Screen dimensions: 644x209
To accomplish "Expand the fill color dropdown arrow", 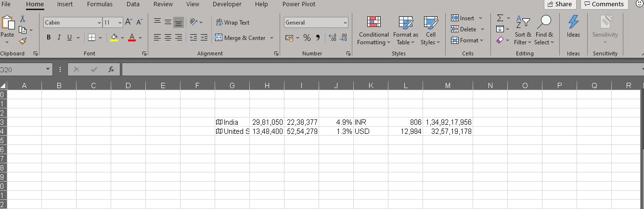I will 122,38.
